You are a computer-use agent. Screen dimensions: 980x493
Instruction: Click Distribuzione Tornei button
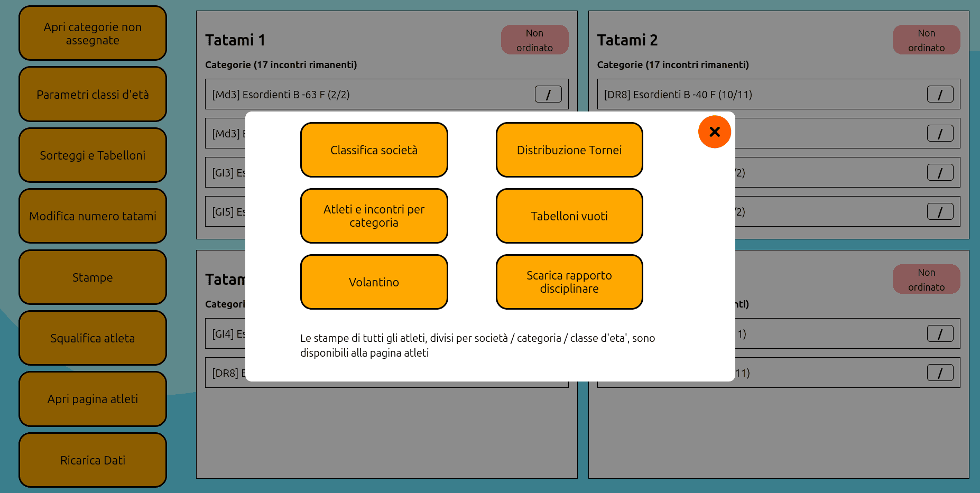pyautogui.click(x=569, y=150)
